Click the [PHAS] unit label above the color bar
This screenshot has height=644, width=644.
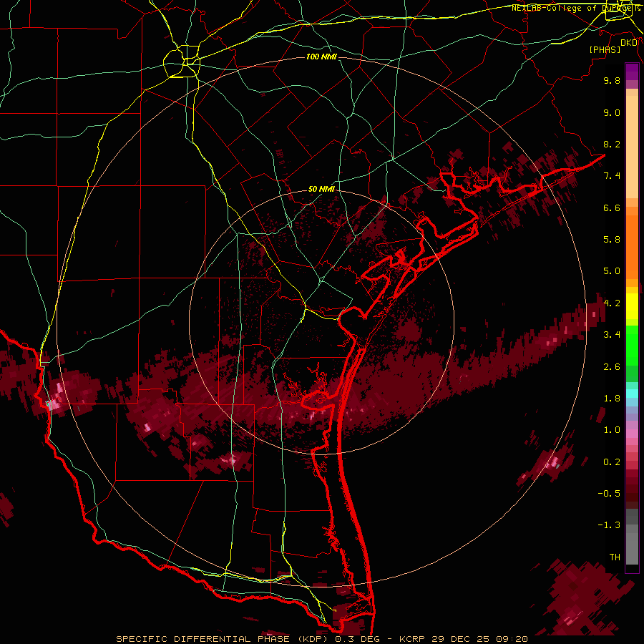[605, 50]
